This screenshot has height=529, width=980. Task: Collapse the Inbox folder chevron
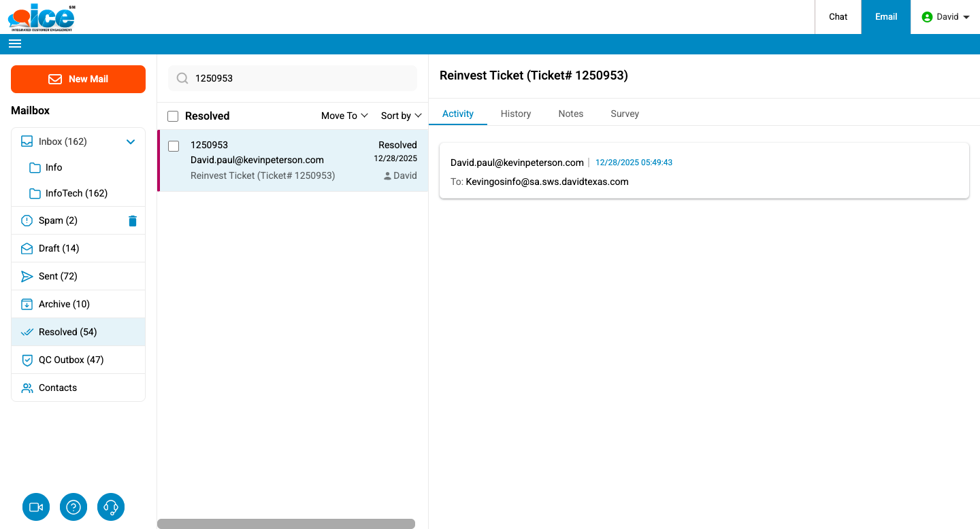coord(131,141)
